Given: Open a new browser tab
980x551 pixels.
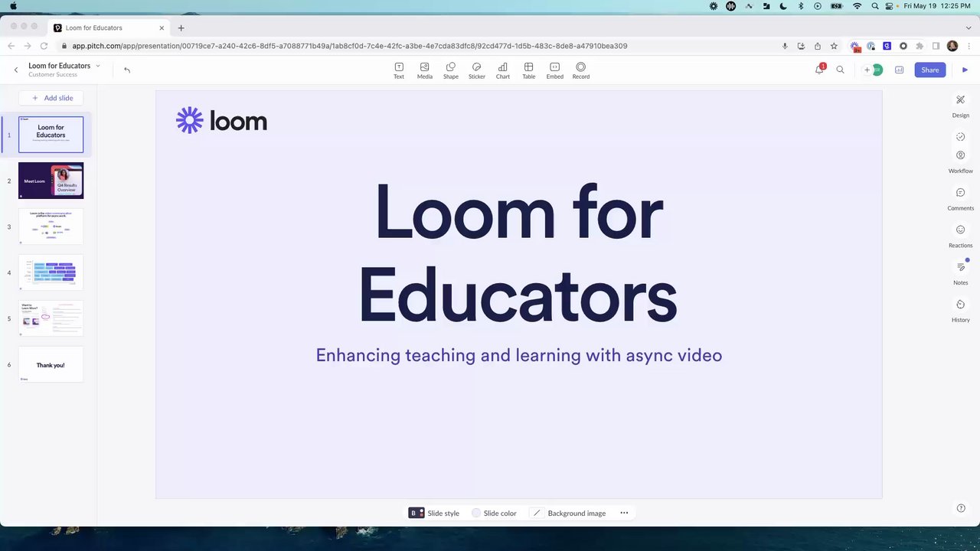Looking at the screenshot, I should click(x=181, y=28).
